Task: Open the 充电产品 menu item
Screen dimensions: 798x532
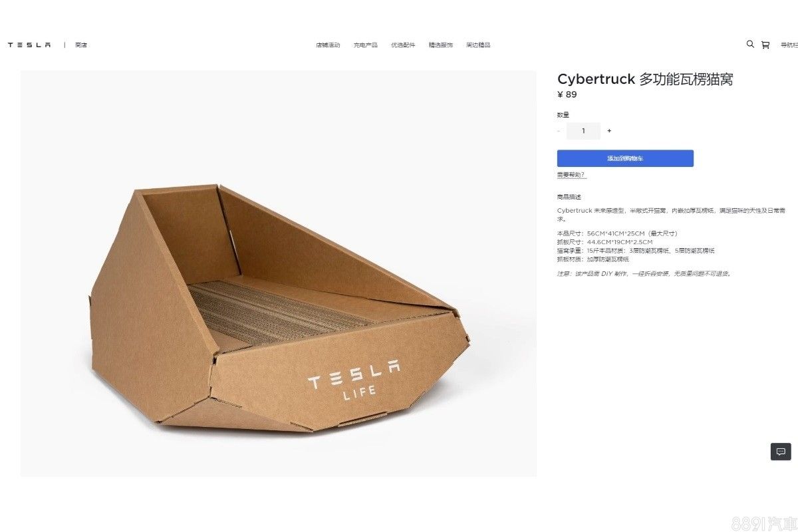Action: coord(365,45)
